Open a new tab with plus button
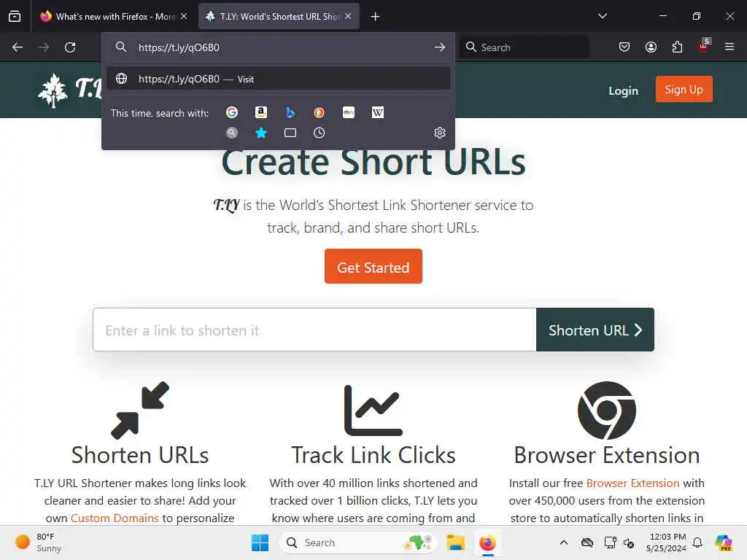This screenshot has height=560, width=747. 376,17
